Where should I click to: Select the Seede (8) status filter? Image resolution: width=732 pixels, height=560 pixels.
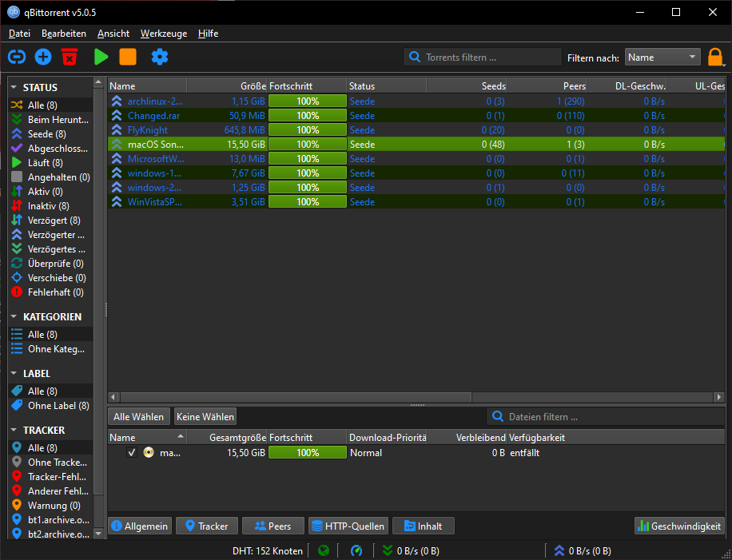[x=50, y=134]
